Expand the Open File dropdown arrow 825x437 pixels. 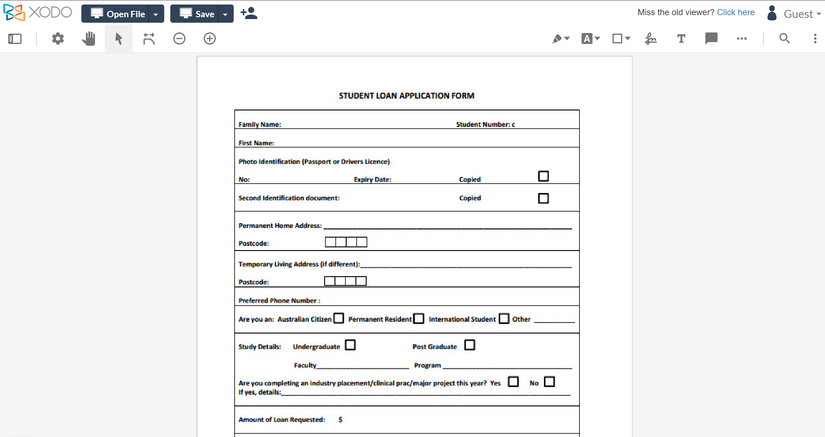[x=156, y=14]
